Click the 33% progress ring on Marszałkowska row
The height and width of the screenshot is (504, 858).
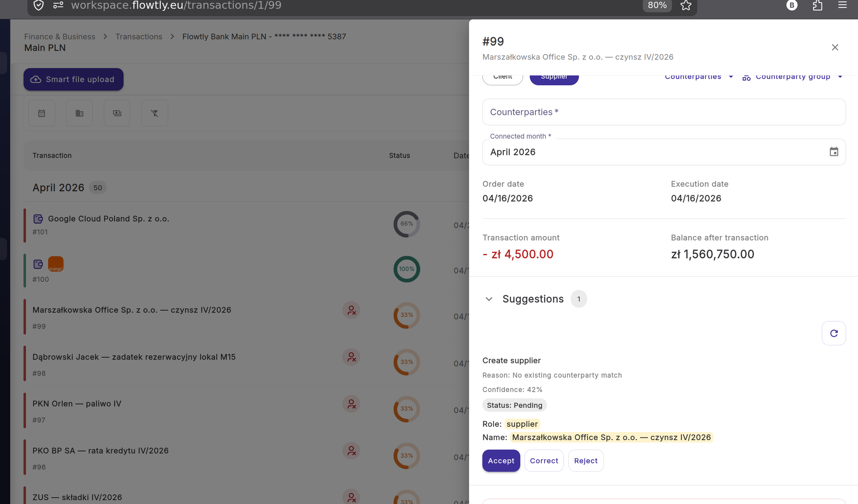coord(406,315)
